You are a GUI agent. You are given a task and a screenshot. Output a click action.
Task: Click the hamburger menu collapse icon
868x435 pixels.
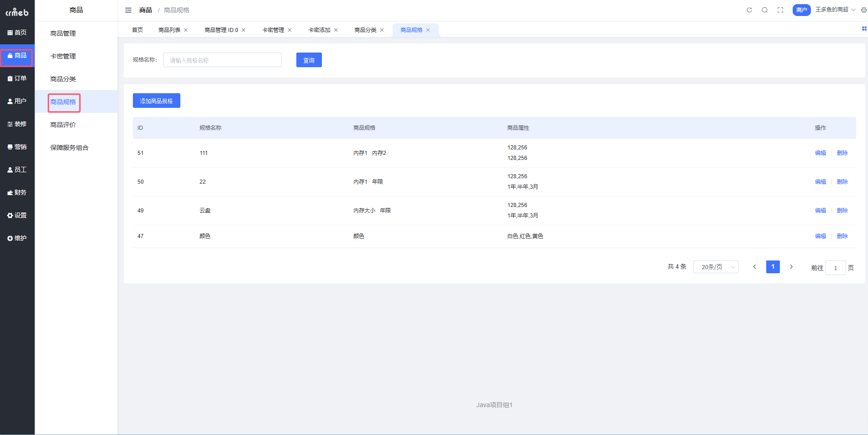click(x=128, y=10)
